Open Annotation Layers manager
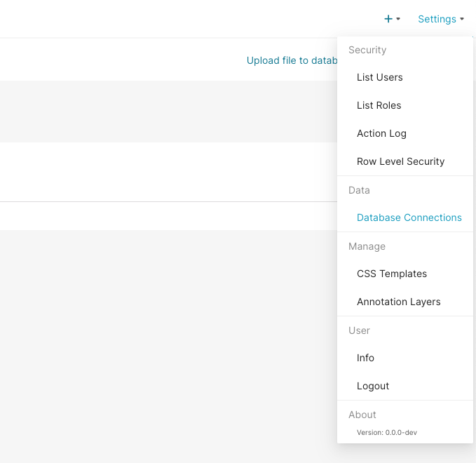The width and height of the screenshot is (476, 463). pos(399,302)
